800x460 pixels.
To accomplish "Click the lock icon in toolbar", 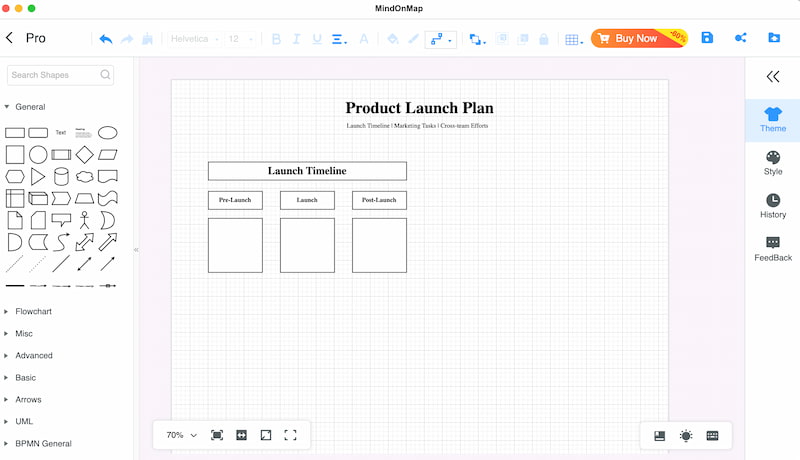I will tap(544, 39).
